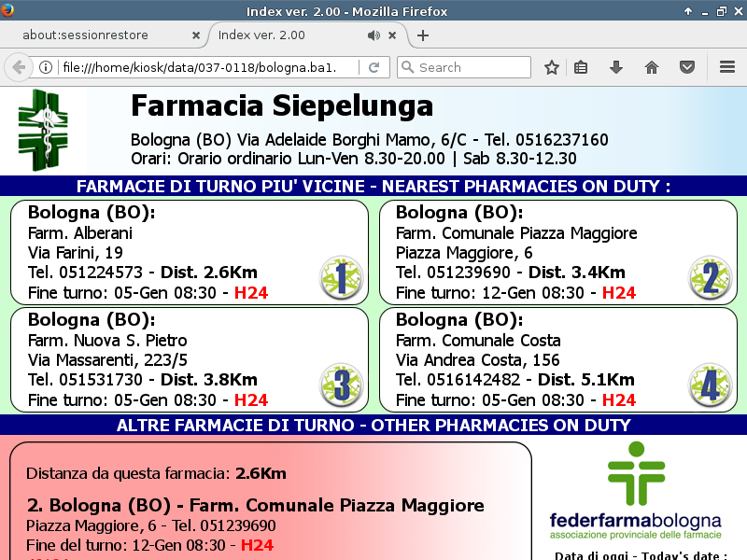This screenshot has width=747, height=560.
Task: Click the numbered badge 1 for Farm. Alberani
Action: pos(341,278)
